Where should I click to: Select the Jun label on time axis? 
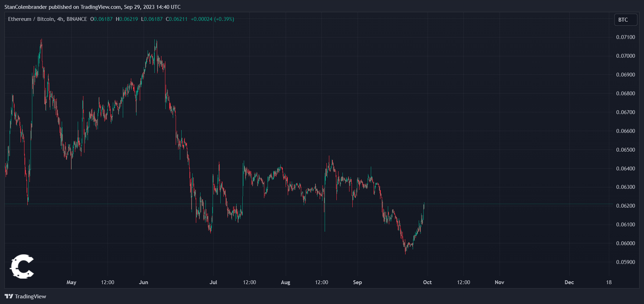(x=143, y=283)
